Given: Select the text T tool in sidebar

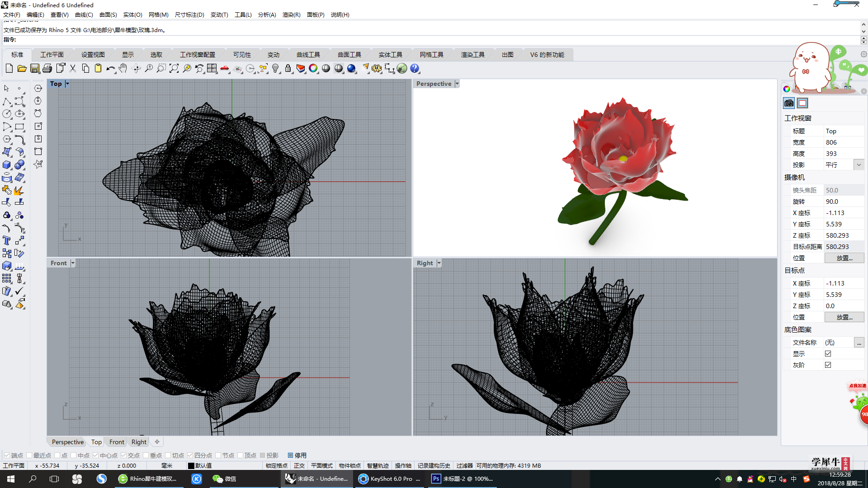Looking at the screenshot, I should point(7,240).
